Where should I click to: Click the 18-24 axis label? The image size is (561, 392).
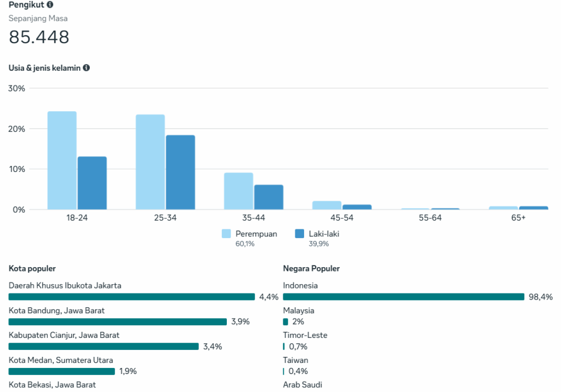pyautogui.click(x=77, y=217)
